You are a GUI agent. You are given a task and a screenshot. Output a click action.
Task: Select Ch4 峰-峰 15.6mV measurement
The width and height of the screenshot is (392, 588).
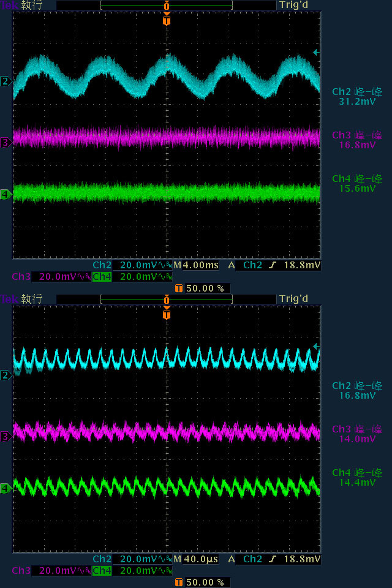tap(357, 184)
